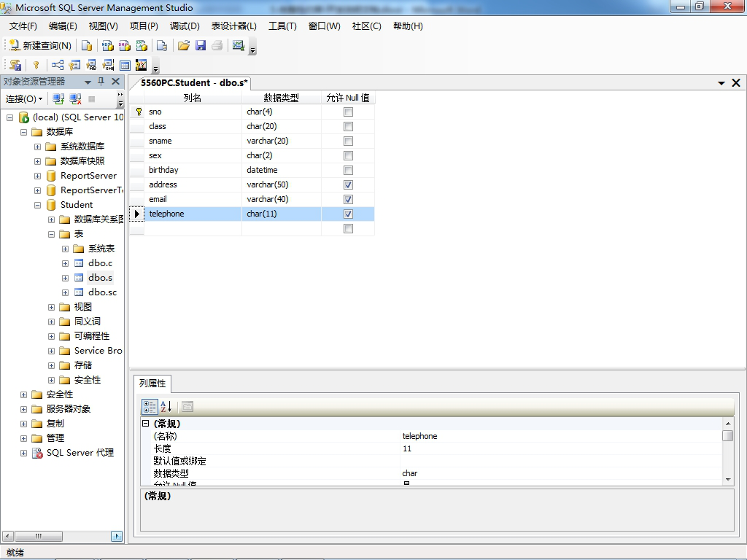The width and height of the screenshot is (747, 560).
Task: Click Disconnect icon in Object Explorer
Action: pyautogui.click(x=75, y=99)
